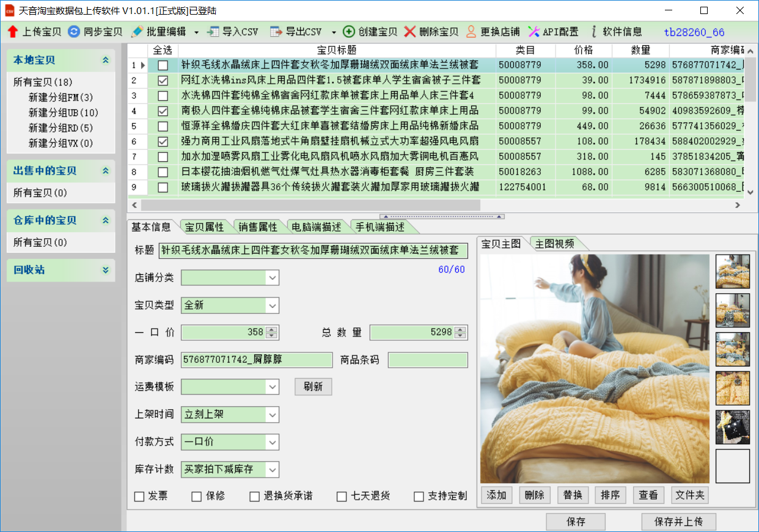The height and width of the screenshot is (532, 759).
Task: Click the 保存并上传 button
Action: [x=678, y=522]
